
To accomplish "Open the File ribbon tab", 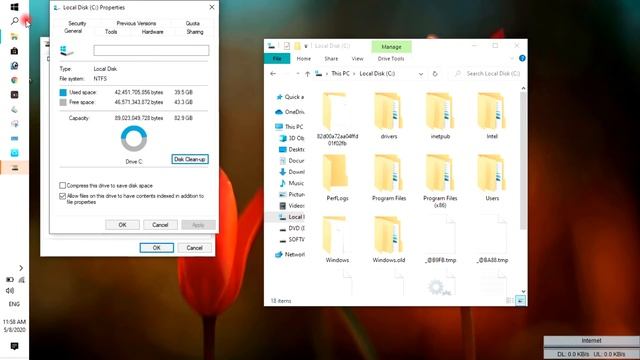I will click(277, 58).
